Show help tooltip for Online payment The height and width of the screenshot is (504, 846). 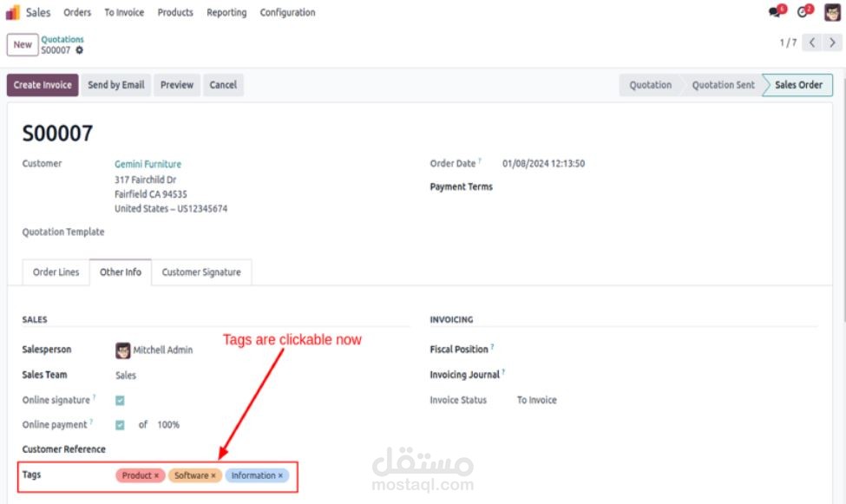click(91, 422)
